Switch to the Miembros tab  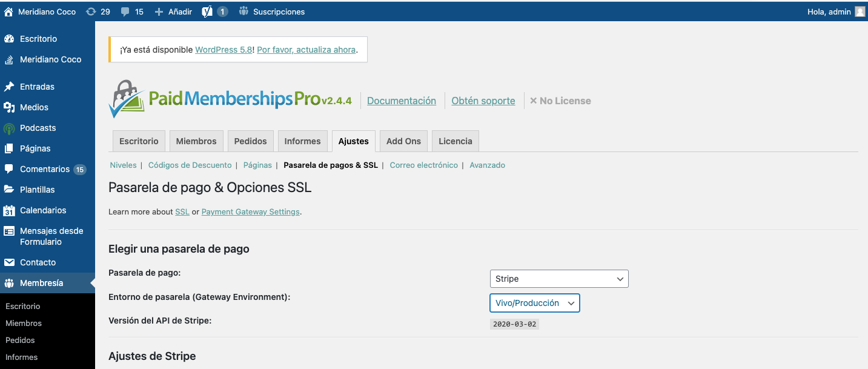click(196, 141)
